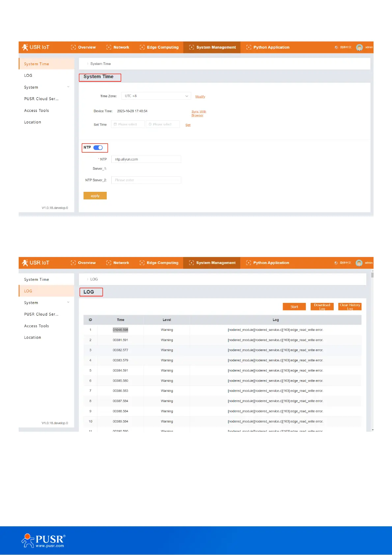
Task: Click the apply button under NTP settings
Action: pyautogui.click(x=95, y=196)
